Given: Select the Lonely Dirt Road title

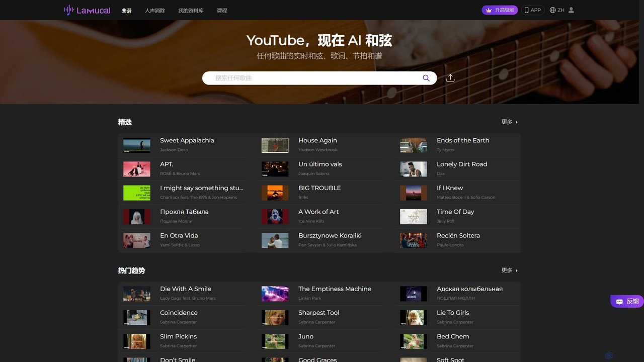Looking at the screenshot, I should point(462,164).
